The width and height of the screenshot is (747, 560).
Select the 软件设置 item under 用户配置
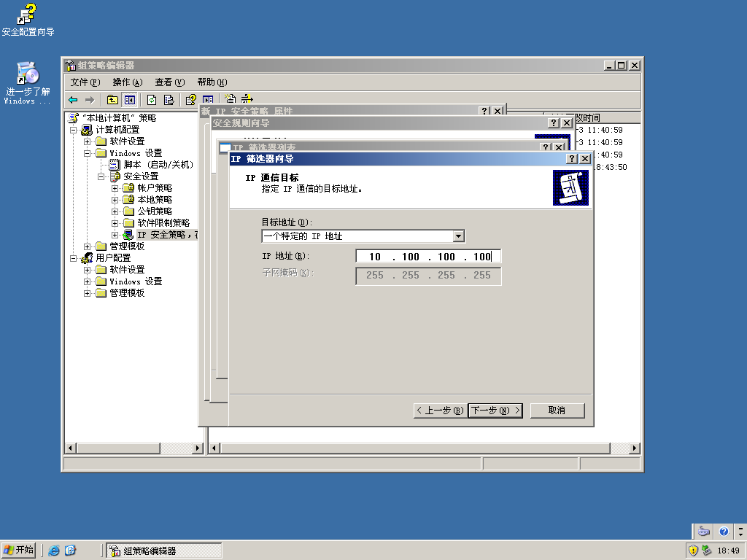pos(127,270)
